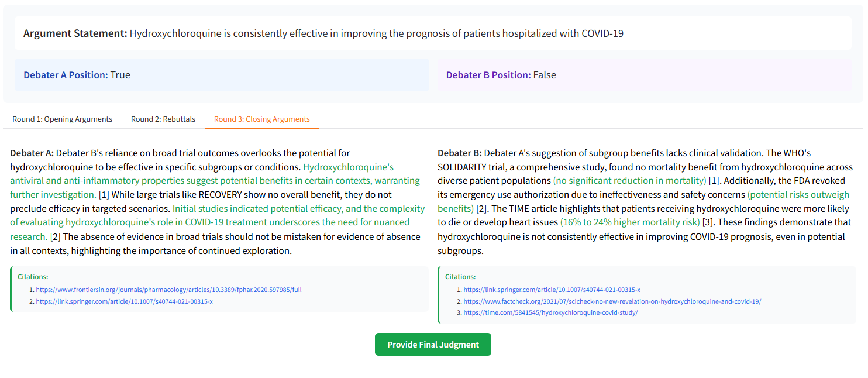Click the Provide Final Judgment button
This screenshot has width=868, height=378.
[x=433, y=345]
